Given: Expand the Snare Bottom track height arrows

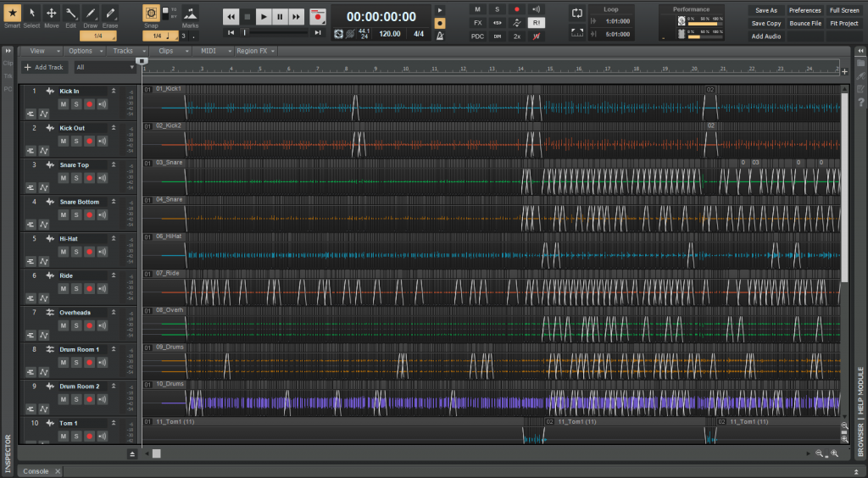Looking at the screenshot, I should tap(114, 202).
